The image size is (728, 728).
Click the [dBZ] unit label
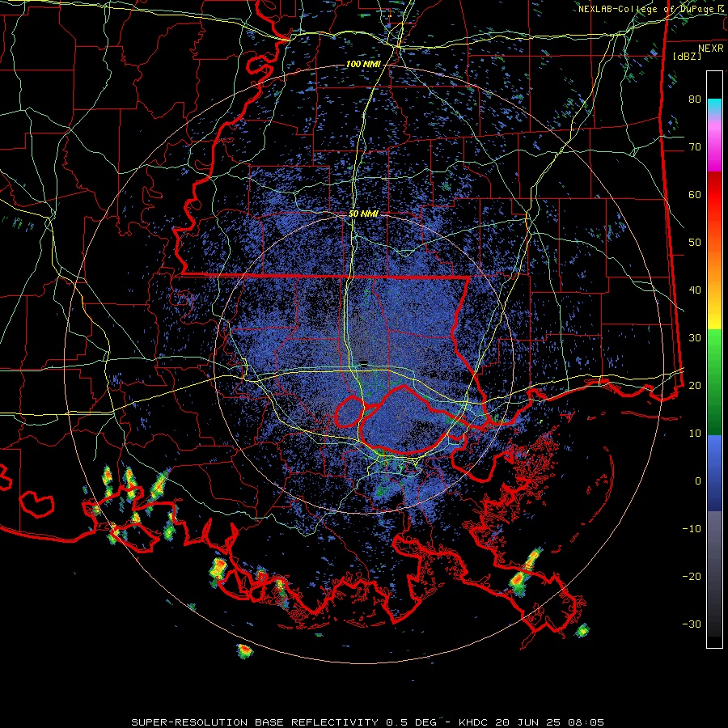click(687, 57)
